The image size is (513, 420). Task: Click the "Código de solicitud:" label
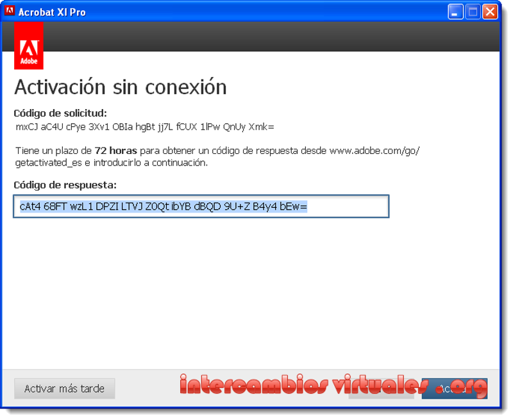(x=60, y=113)
